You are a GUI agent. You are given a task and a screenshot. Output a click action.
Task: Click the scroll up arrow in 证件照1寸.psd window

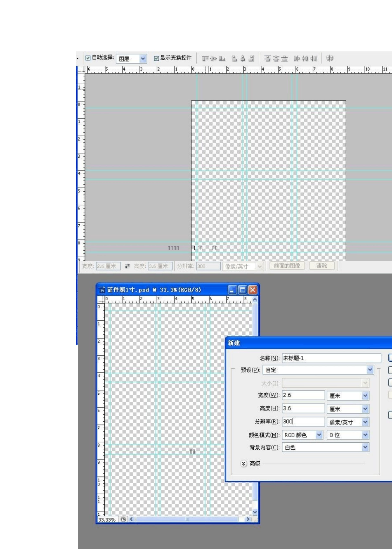[x=255, y=299]
